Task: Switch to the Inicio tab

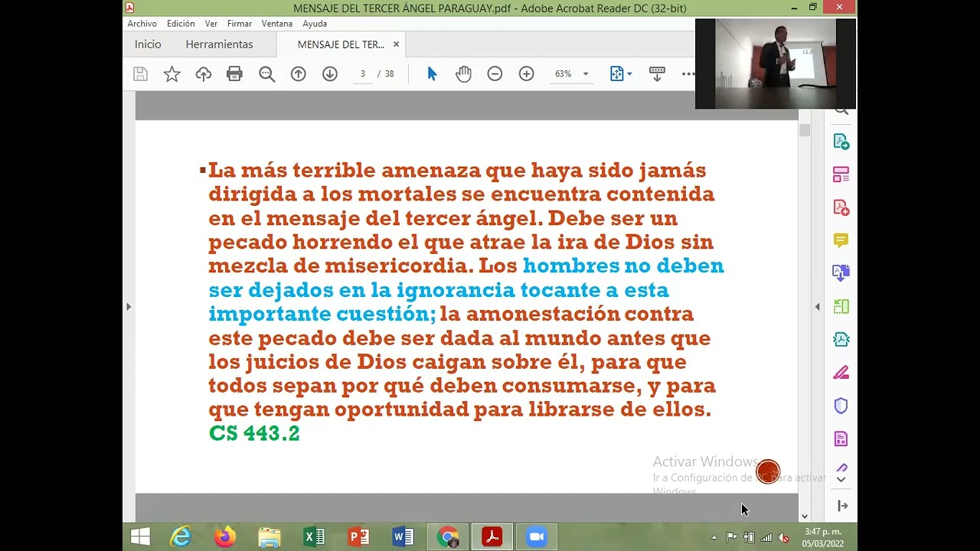Action: (148, 44)
